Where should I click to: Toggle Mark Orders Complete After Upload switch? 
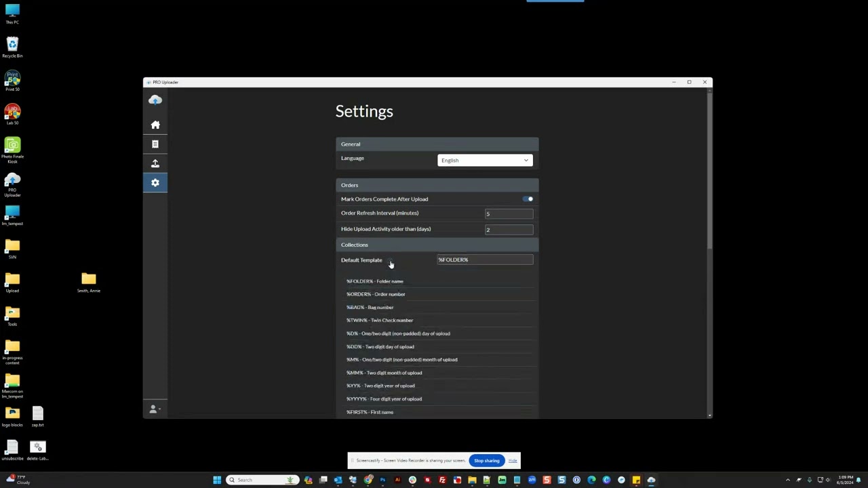click(x=528, y=199)
